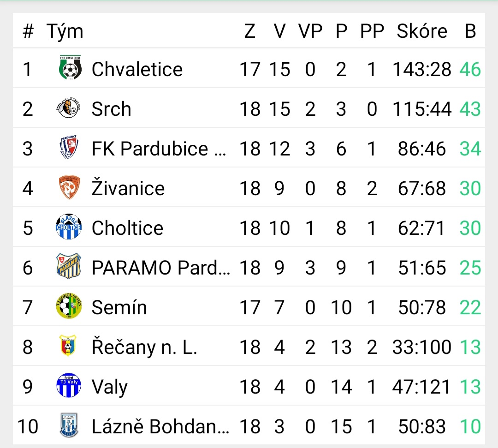Click the Řečany n. L. shield logo
This screenshot has width=498, height=448.
68,346
